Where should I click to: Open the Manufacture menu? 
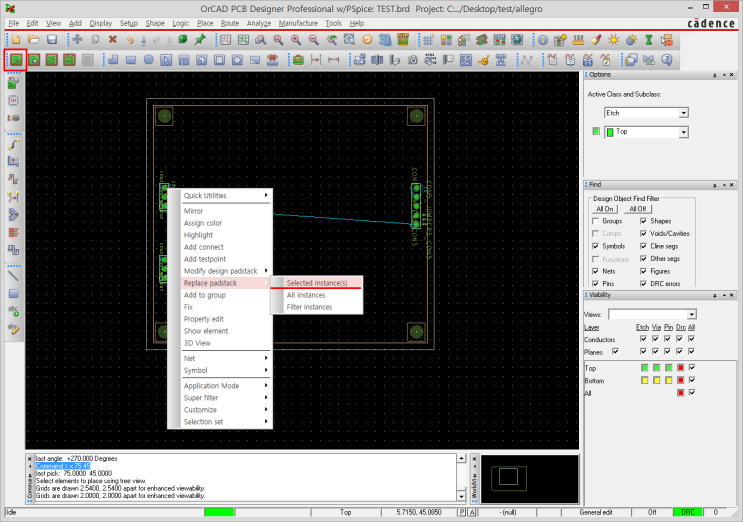(298, 22)
